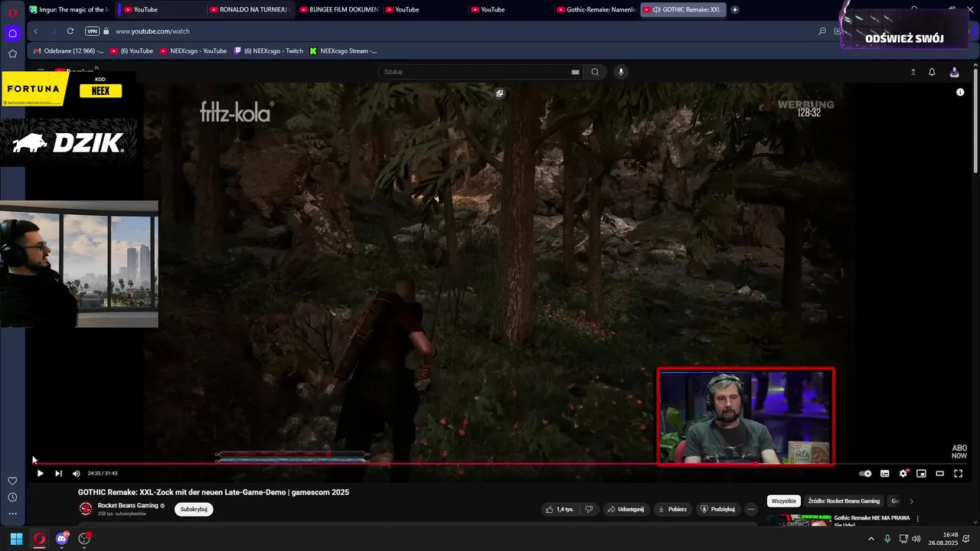Reload the current page

coord(70,31)
